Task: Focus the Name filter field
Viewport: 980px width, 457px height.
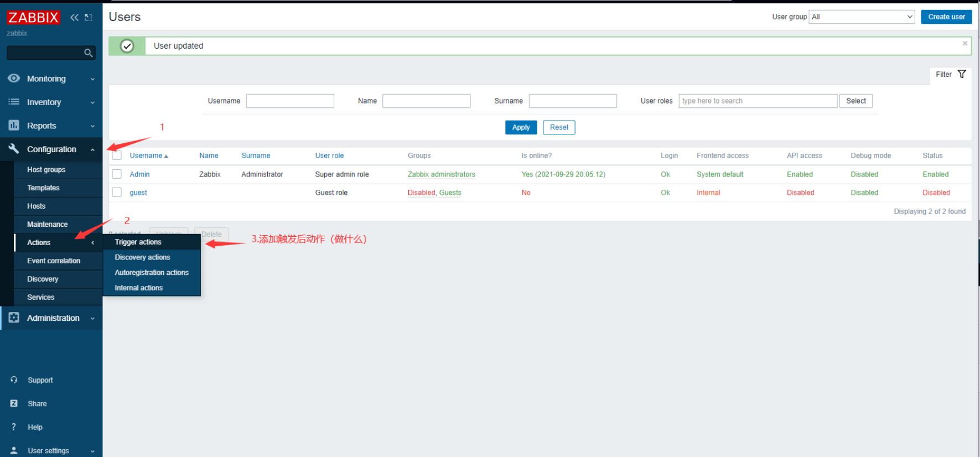Action: click(426, 101)
